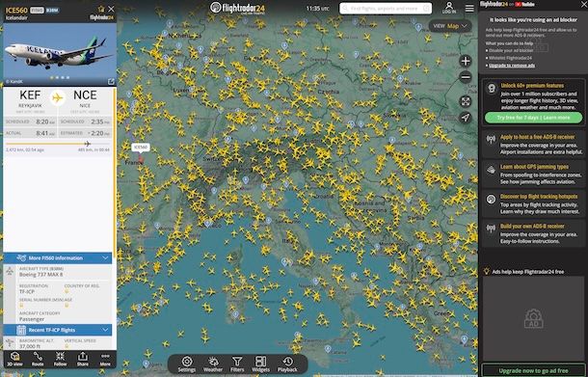
Task: Click the LOG IN user icon
Action: click(449, 8)
